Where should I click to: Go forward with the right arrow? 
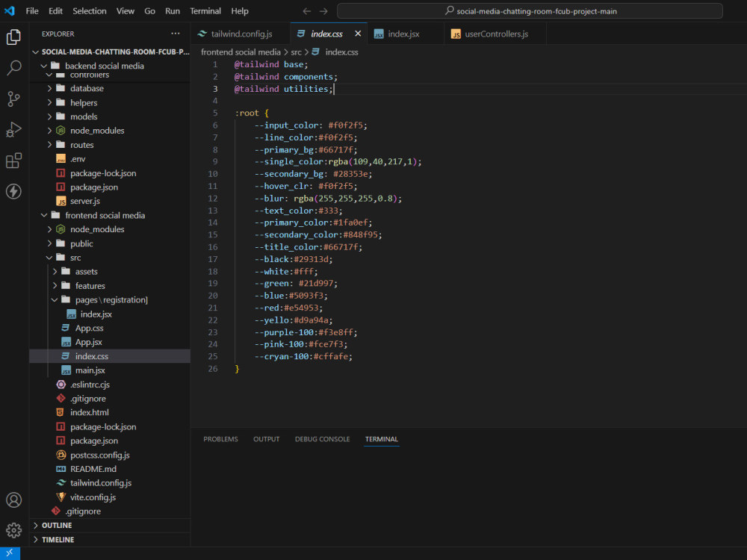323,11
